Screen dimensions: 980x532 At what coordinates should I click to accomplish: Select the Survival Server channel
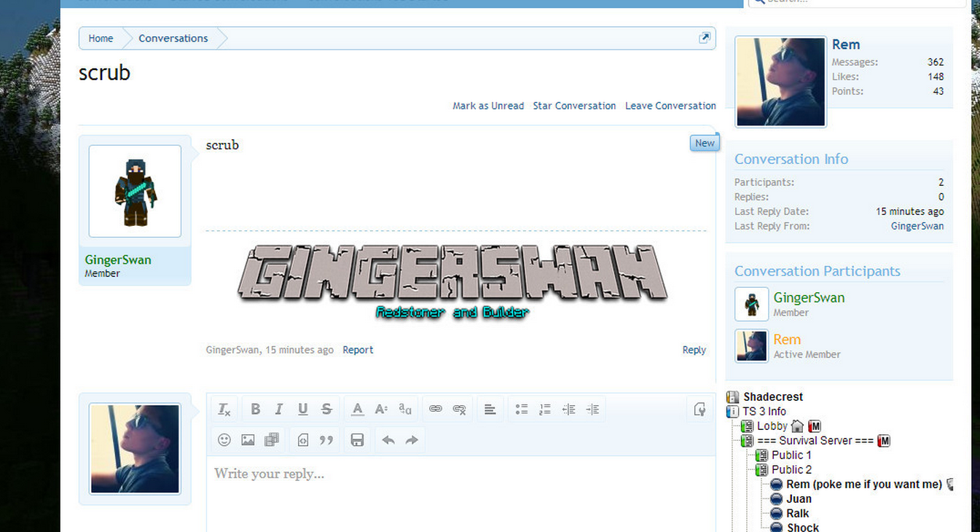click(x=815, y=440)
